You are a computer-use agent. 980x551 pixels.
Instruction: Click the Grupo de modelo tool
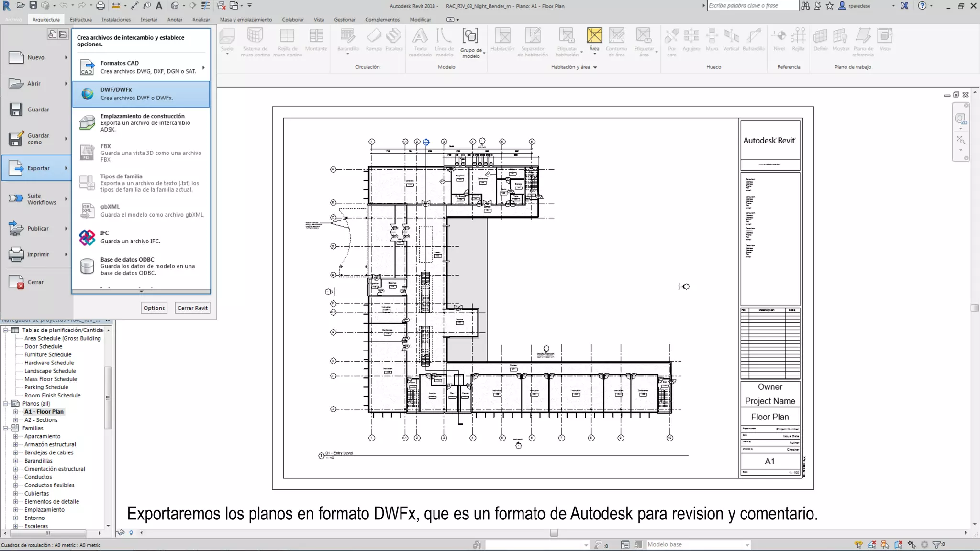click(x=470, y=42)
